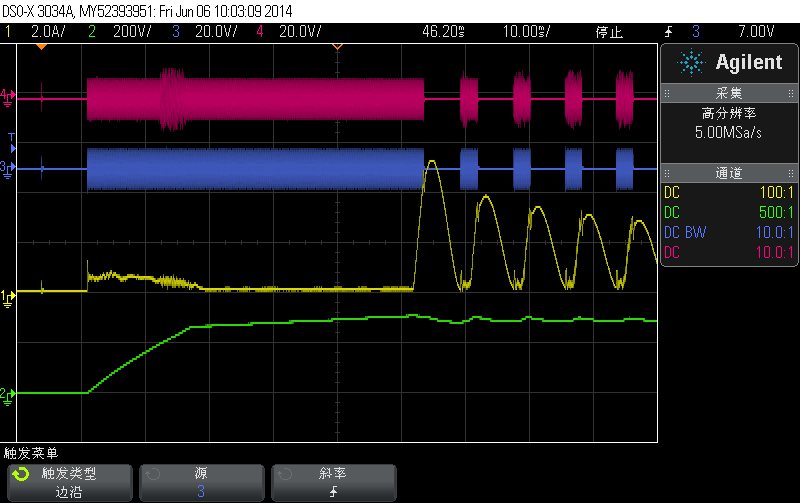The height and width of the screenshot is (503, 800).
Task: Click the green channel 2 number in top bar
Action: coord(92,32)
